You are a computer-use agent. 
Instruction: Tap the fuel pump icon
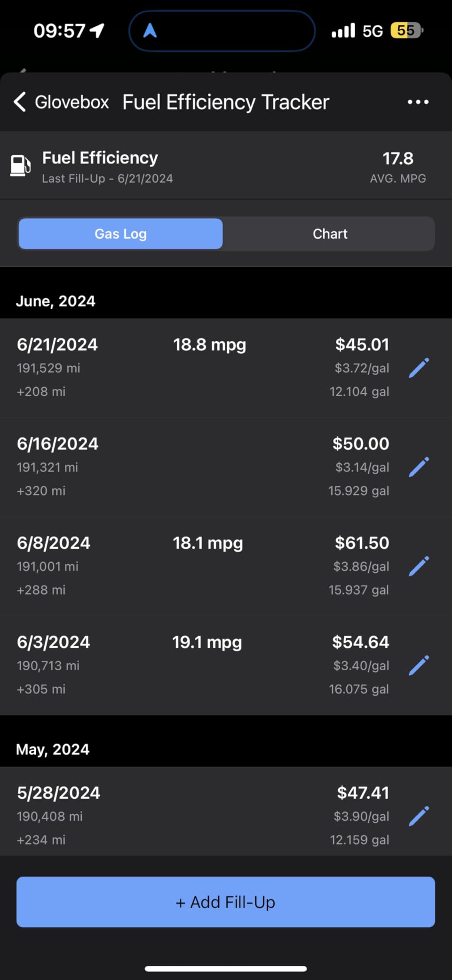click(x=21, y=166)
